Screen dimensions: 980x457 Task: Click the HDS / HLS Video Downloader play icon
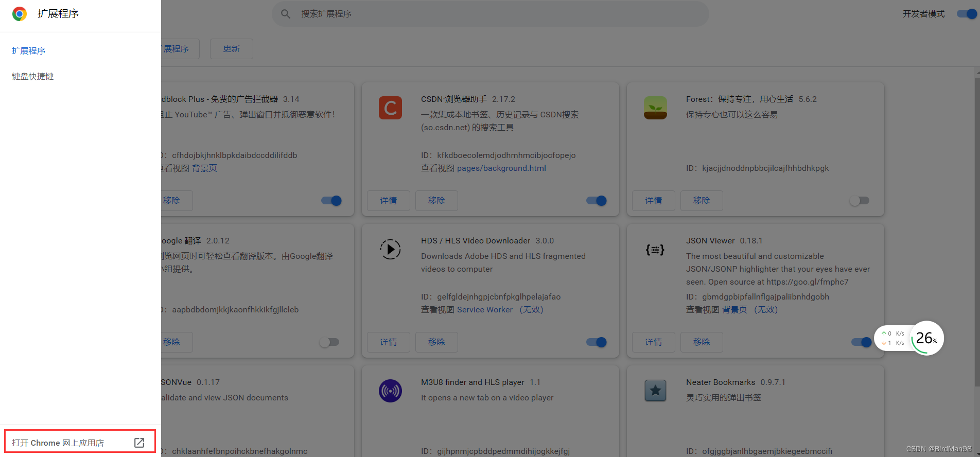click(390, 250)
